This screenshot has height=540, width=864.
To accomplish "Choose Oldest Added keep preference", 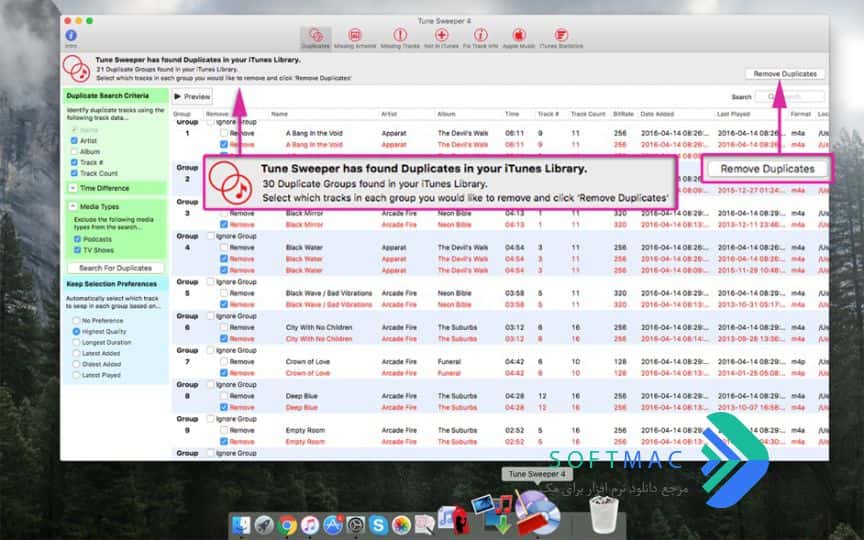I will tap(76, 364).
